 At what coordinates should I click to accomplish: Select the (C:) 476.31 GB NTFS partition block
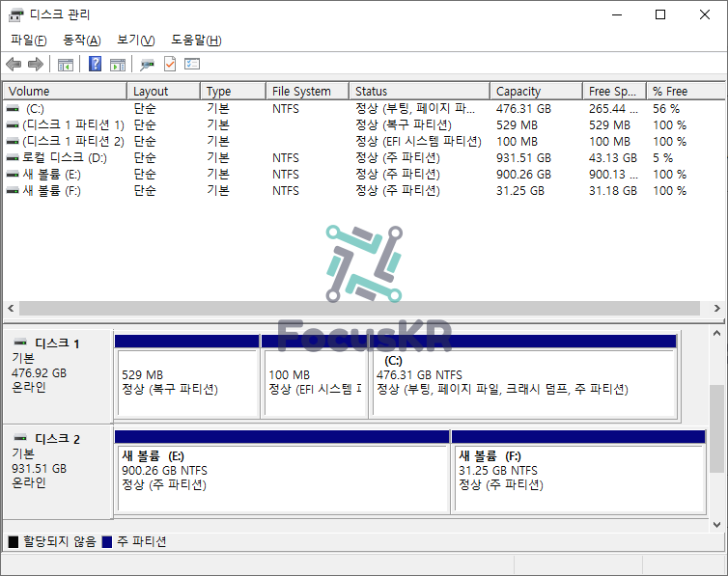[x=522, y=376]
